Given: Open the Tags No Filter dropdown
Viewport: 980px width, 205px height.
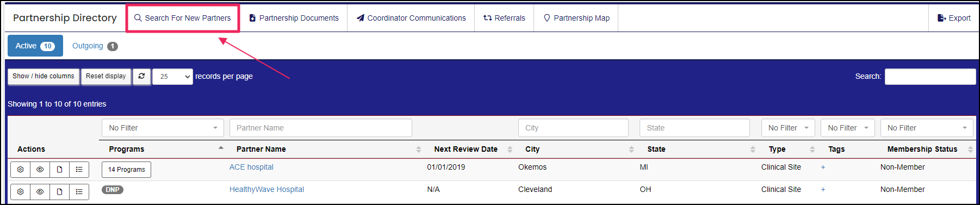Looking at the screenshot, I should [x=848, y=128].
